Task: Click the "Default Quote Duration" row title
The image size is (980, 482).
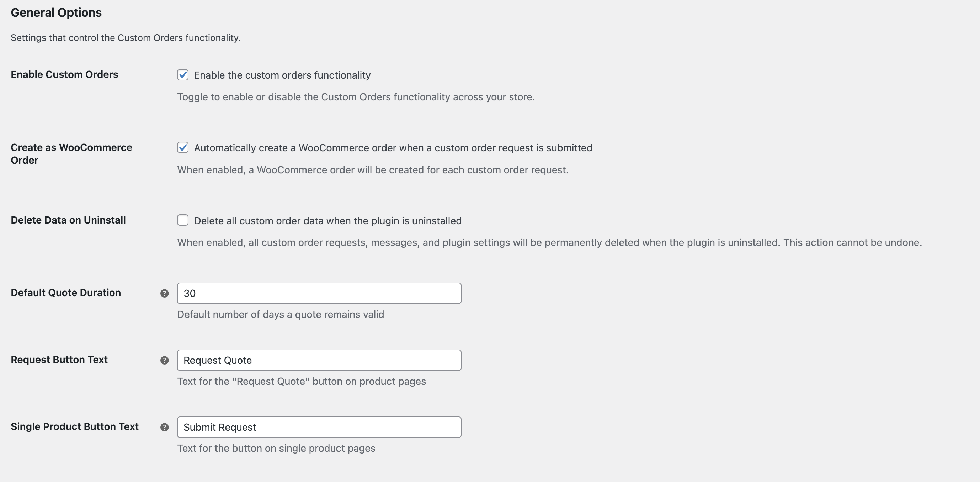Action: click(66, 293)
